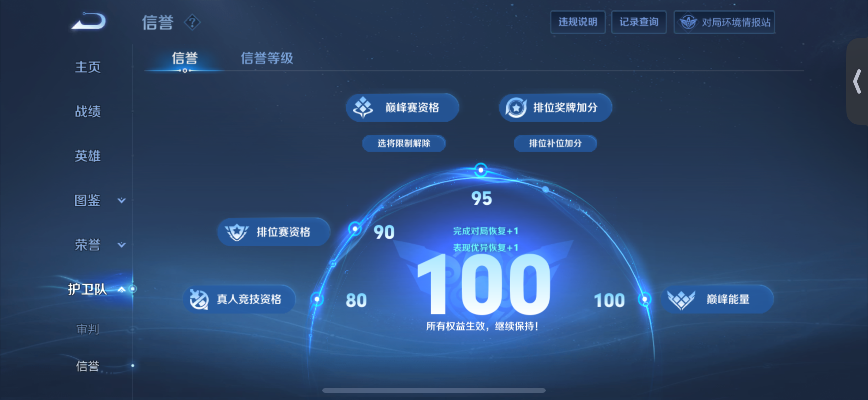Select 英雄 in the sidebar
The height and width of the screenshot is (400, 868).
[87, 156]
